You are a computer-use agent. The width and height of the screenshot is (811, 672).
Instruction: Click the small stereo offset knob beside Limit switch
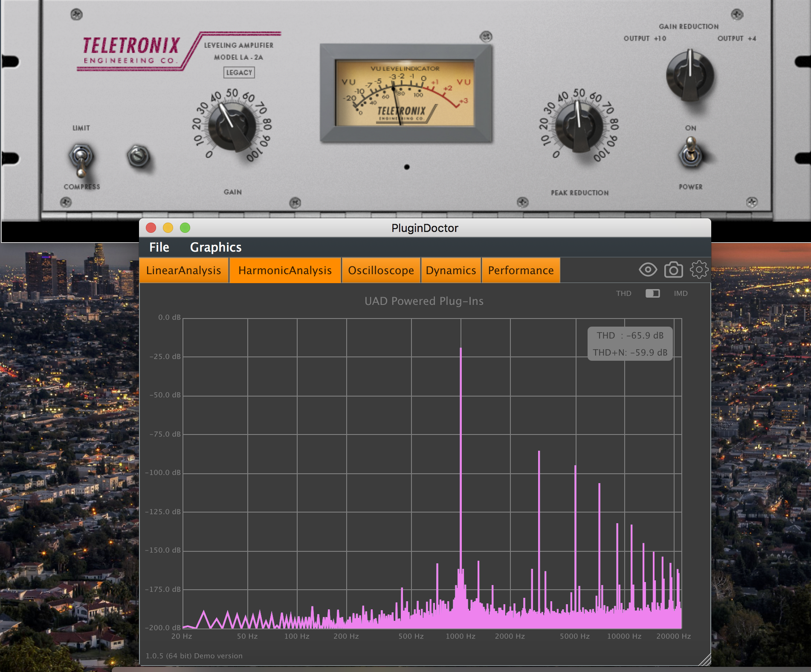point(138,156)
